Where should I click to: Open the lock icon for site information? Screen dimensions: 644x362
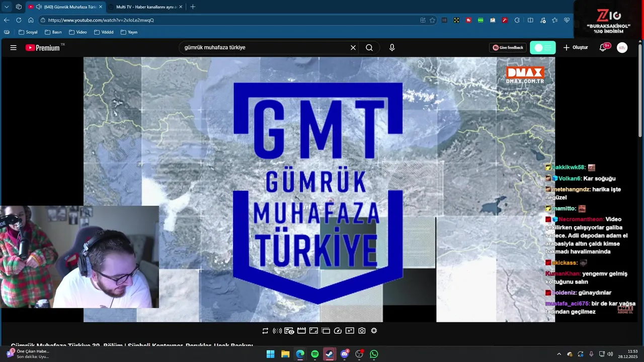click(x=43, y=20)
